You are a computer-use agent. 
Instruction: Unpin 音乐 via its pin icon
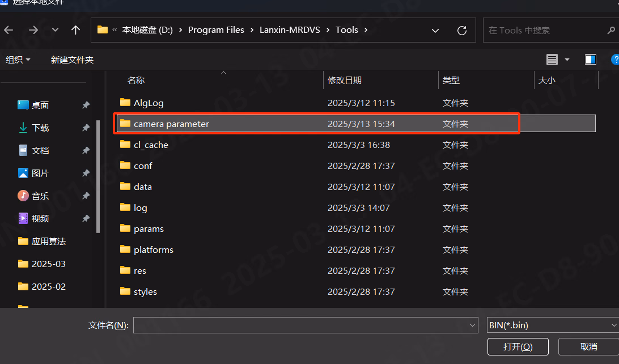point(86,196)
